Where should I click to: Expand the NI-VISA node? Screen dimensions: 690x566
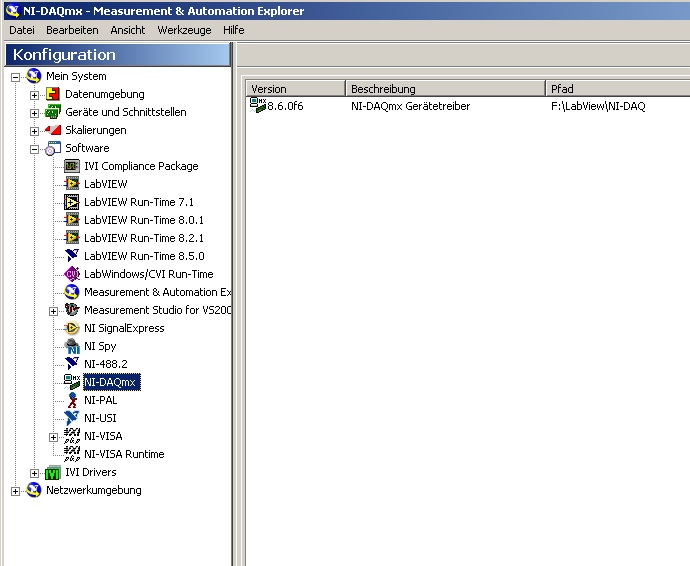tap(53, 437)
